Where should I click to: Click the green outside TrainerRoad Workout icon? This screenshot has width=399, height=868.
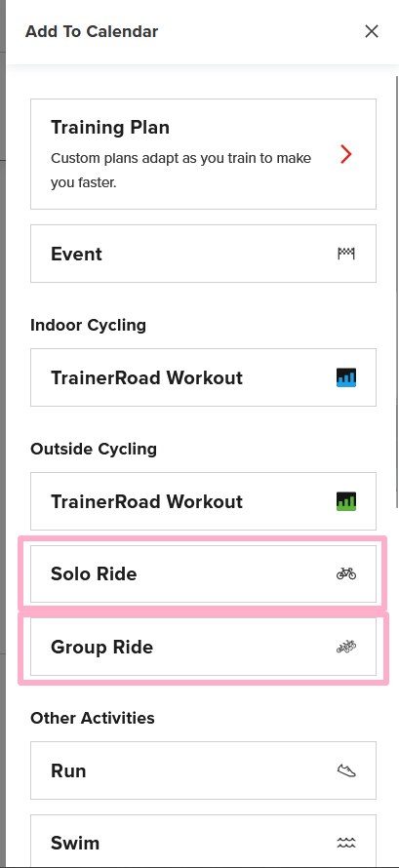coord(346,501)
